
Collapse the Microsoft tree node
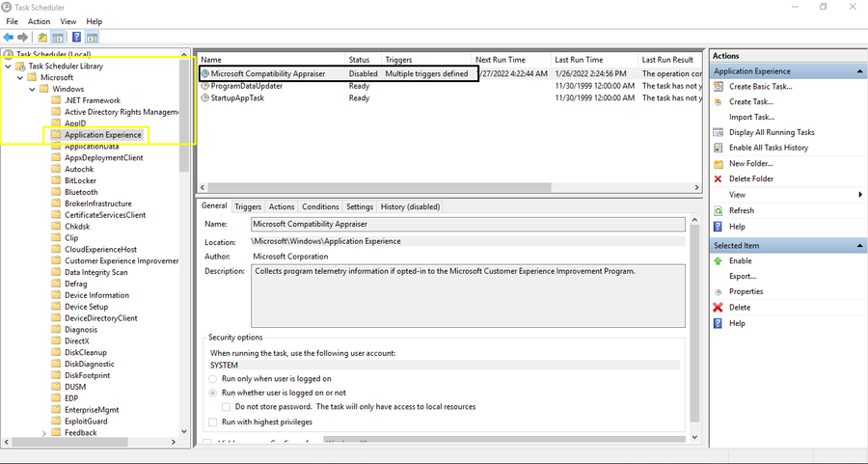point(20,77)
